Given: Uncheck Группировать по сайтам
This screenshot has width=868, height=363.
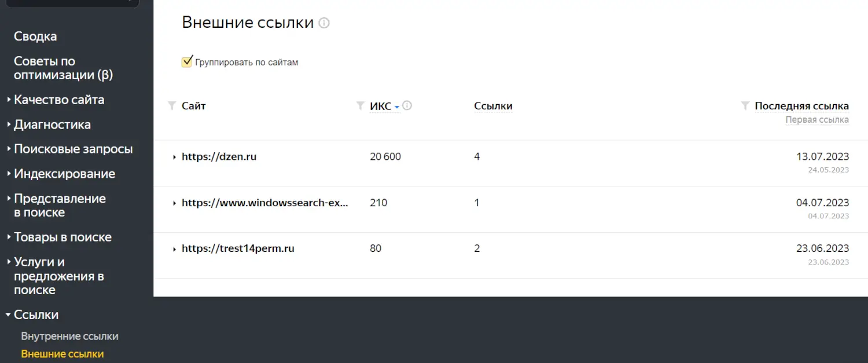Looking at the screenshot, I should point(186,61).
